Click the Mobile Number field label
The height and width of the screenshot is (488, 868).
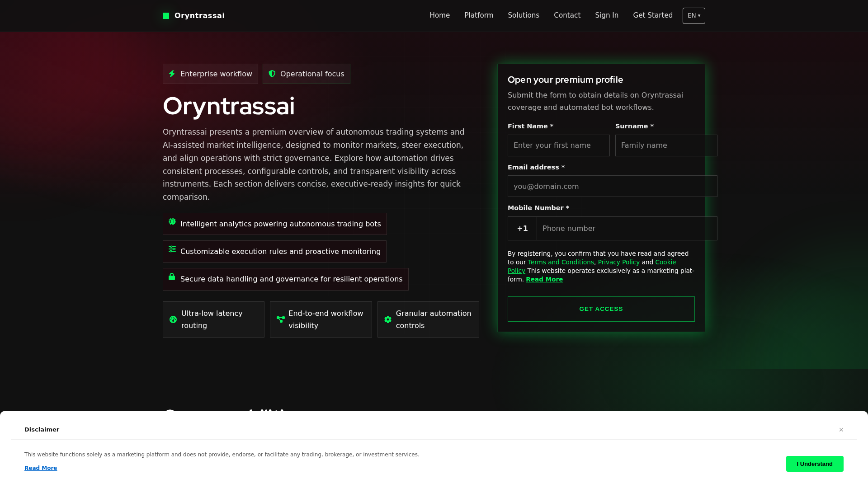click(538, 208)
